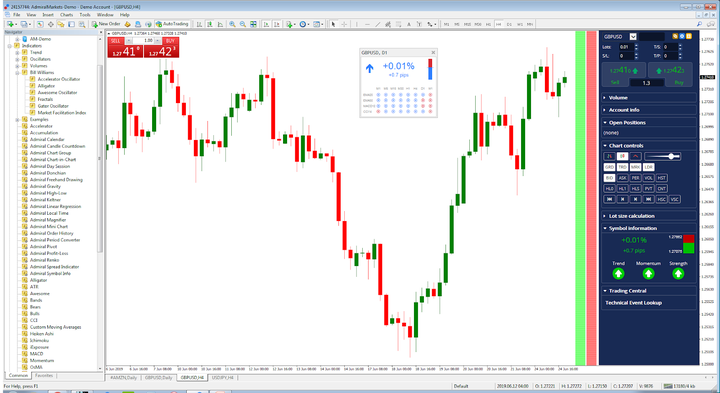Click the search magnifier icon at top right

point(699,24)
